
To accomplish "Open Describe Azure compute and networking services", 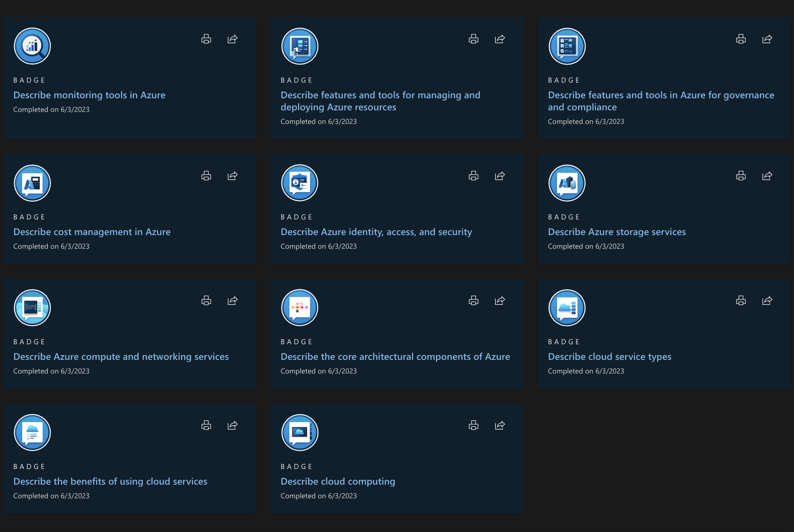I will point(121,357).
